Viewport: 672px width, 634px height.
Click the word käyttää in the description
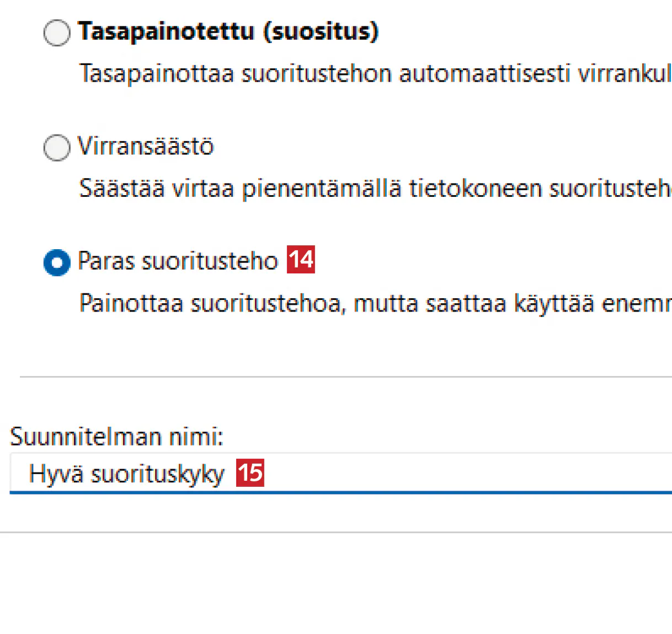553,303
